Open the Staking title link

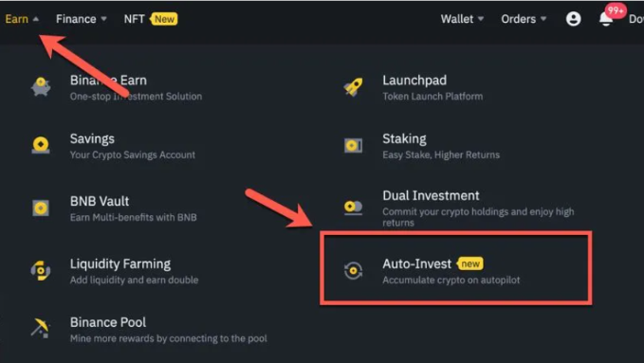(404, 138)
